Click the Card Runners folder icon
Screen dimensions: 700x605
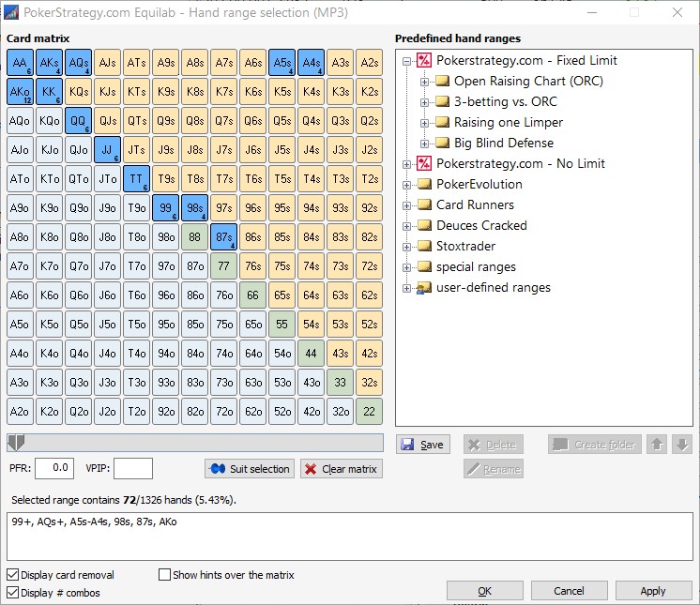[x=424, y=204]
